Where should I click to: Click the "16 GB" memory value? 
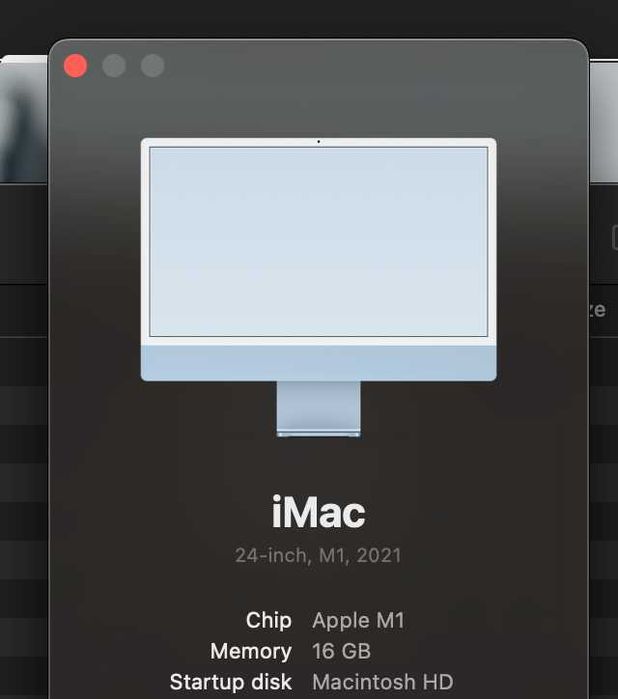(342, 651)
